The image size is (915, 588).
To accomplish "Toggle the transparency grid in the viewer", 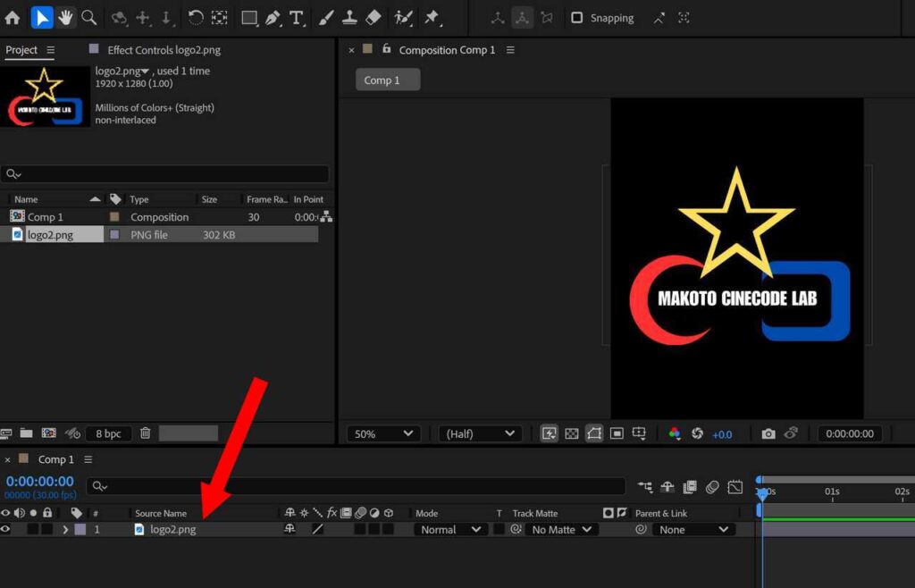I will pyautogui.click(x=572, y=433).
